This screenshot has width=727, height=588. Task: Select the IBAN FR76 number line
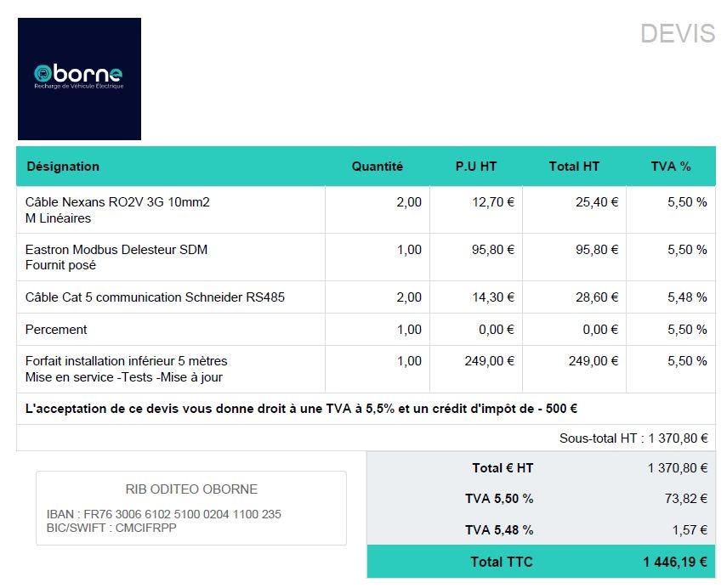point(163,514)
